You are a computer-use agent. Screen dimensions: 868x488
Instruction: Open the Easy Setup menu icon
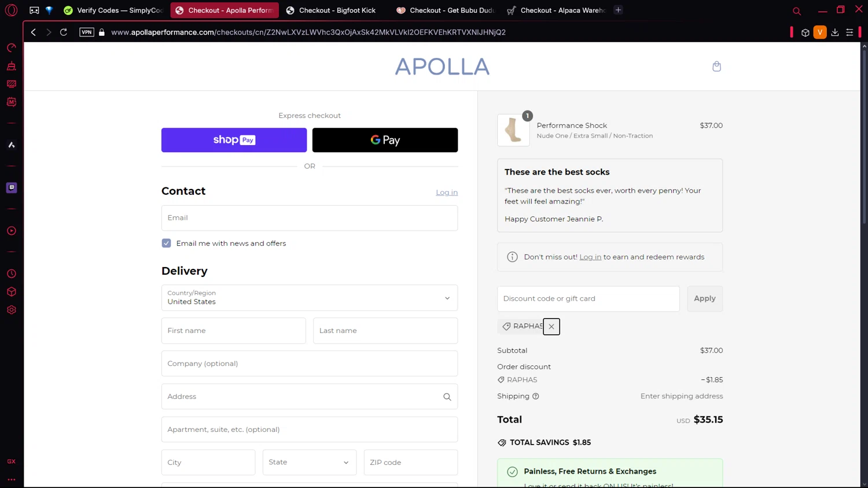tap(849, 33)
